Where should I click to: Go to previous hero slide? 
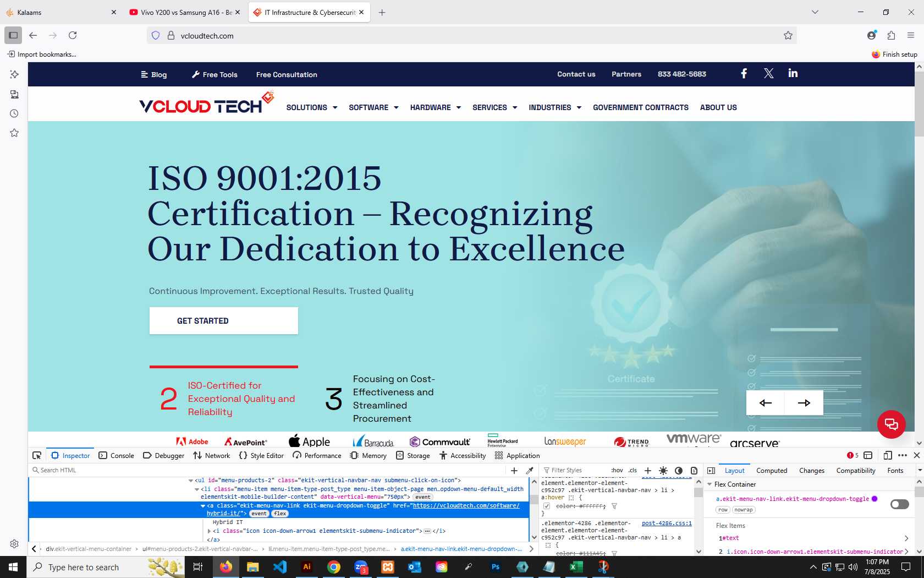pyautogui.click(x=765, y=402)
